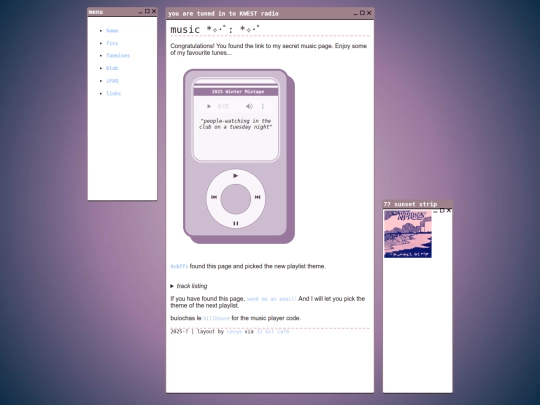Visit Levya's layout credit link

[234, 332]
